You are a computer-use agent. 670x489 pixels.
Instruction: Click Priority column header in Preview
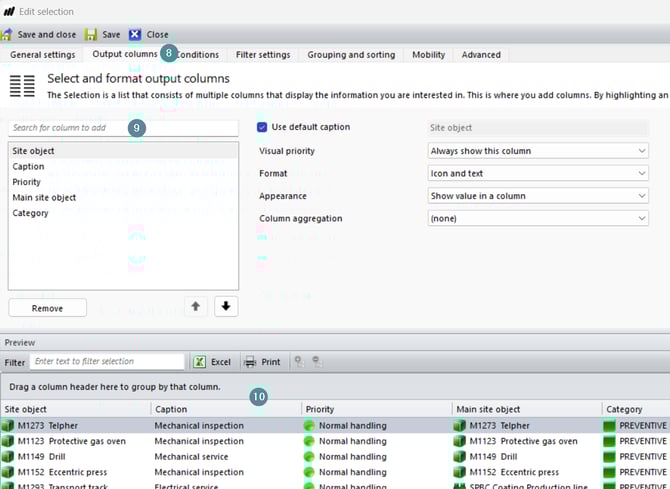tap(377, 409)
